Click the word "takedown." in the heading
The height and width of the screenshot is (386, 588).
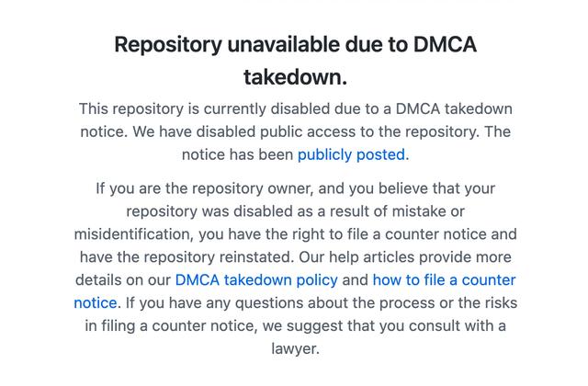click(x=295, y=75)
